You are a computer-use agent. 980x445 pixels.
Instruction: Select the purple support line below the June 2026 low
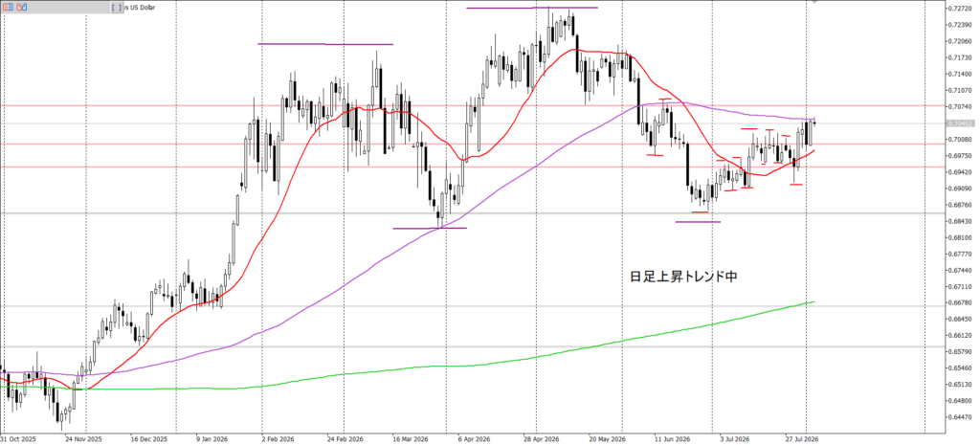pos(698,222)
